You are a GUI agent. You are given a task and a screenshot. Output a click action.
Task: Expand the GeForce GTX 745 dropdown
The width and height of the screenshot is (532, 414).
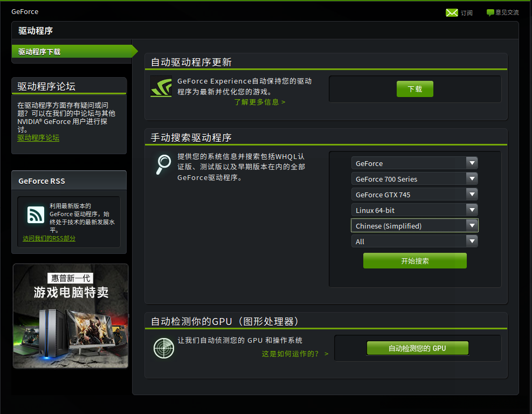(414, 195)
